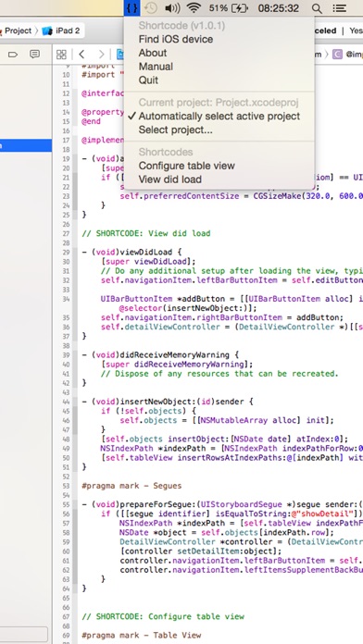Click the [super viewDidLoad]; line
This screenshot has width=363, height=644.
tap(148, 261)
